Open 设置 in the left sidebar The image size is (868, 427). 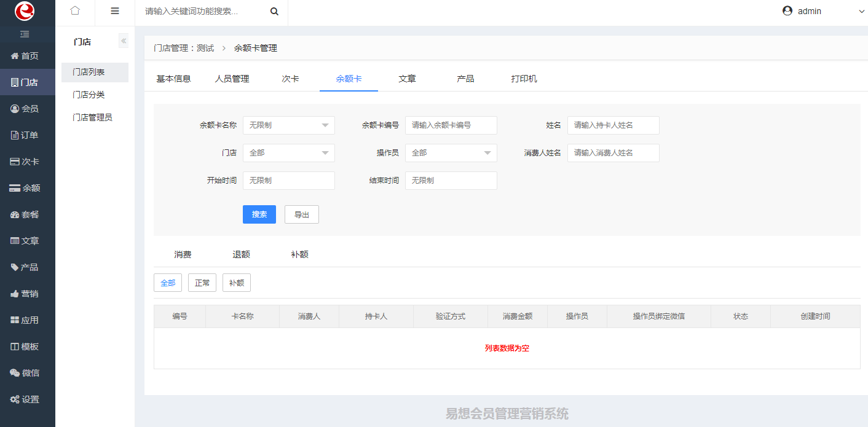[28, 399]
